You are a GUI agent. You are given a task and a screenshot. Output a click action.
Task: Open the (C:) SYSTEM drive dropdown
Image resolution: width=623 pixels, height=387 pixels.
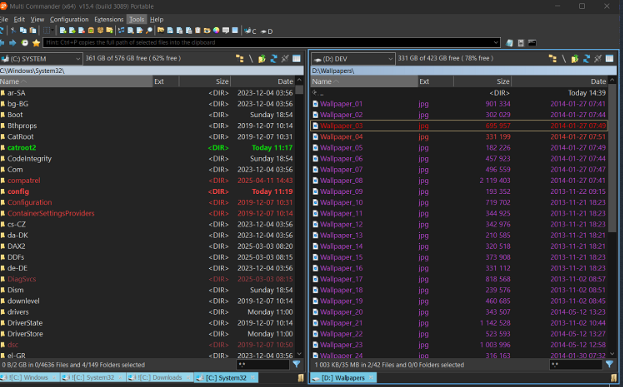point(41,59)
